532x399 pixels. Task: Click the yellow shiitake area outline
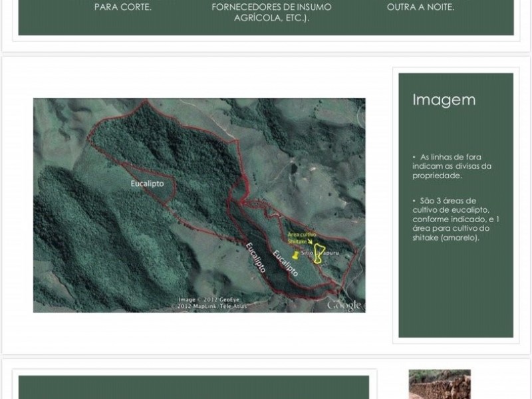click(x=319, y=253)
